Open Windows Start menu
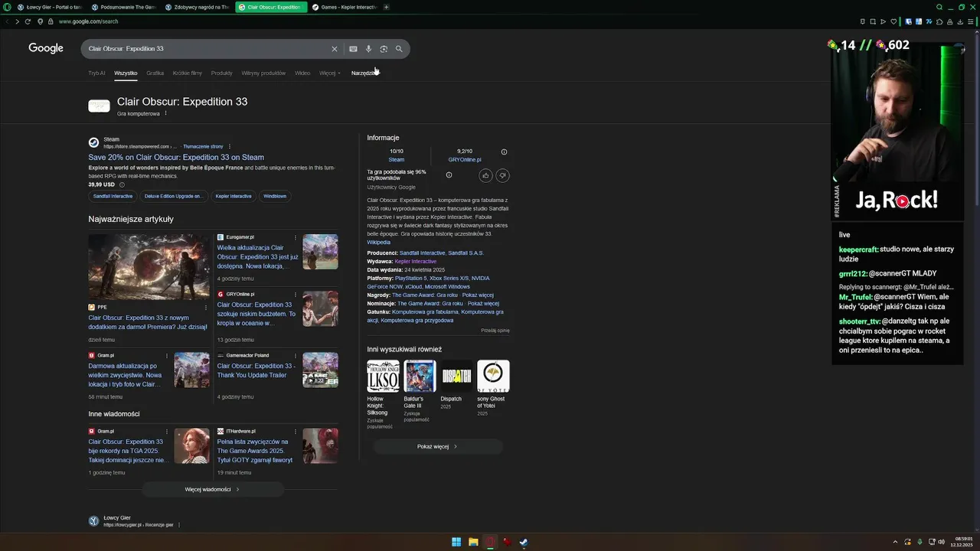This screenshot has height=551, width=980. pos(456,543)
